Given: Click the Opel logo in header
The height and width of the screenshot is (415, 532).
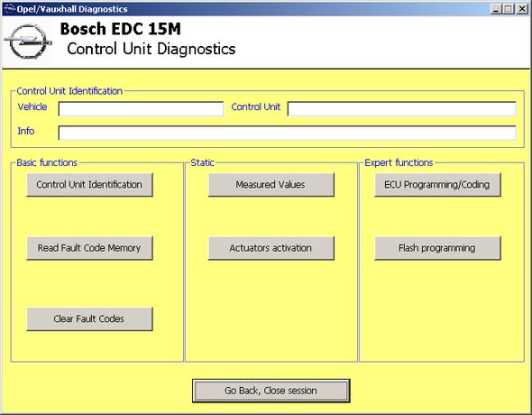Looking at the screenshot, I should 28,41.
